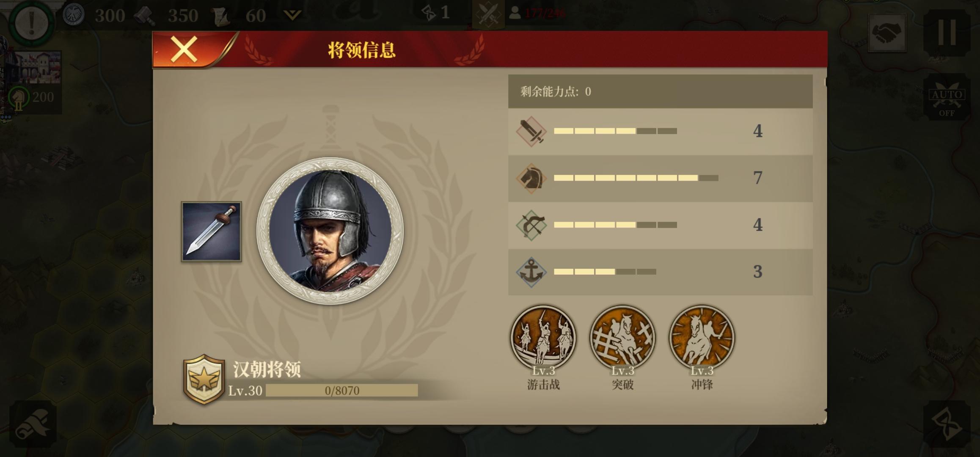This screenshot has height=457, width=980.
Task: Click the cavalry attribute level bar
Action: (636, 178)
